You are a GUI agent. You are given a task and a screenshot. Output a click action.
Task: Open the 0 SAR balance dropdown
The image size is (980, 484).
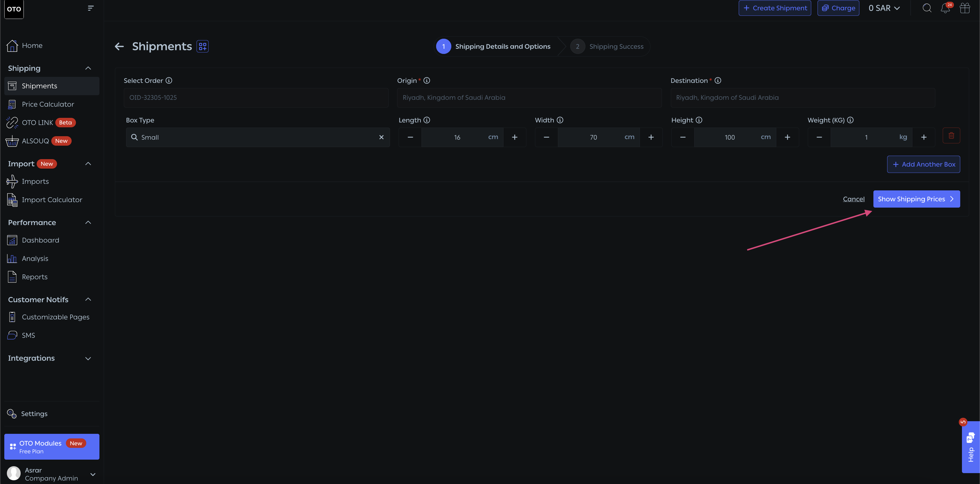[x=884, y=8]
